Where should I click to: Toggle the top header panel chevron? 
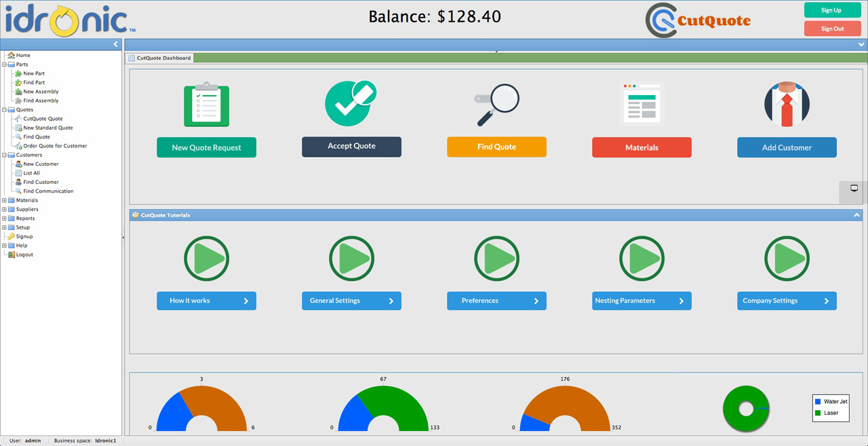[861, 44]
